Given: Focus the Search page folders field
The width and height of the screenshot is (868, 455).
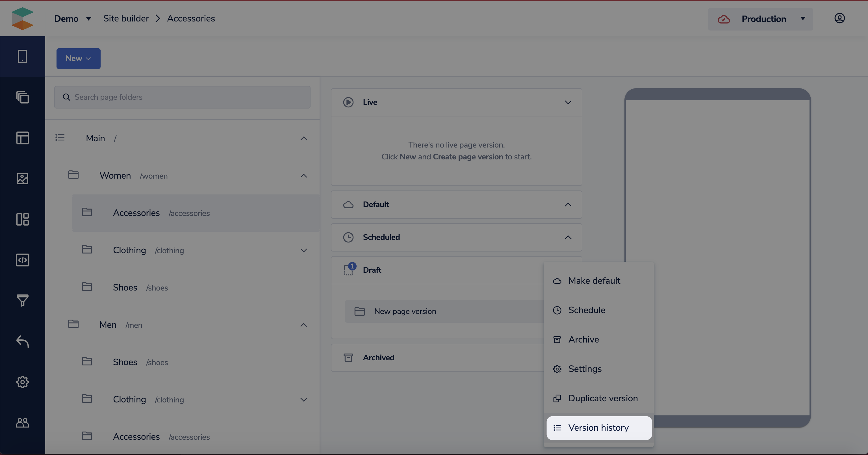Looking at the screenshot, I should [182, 97].
